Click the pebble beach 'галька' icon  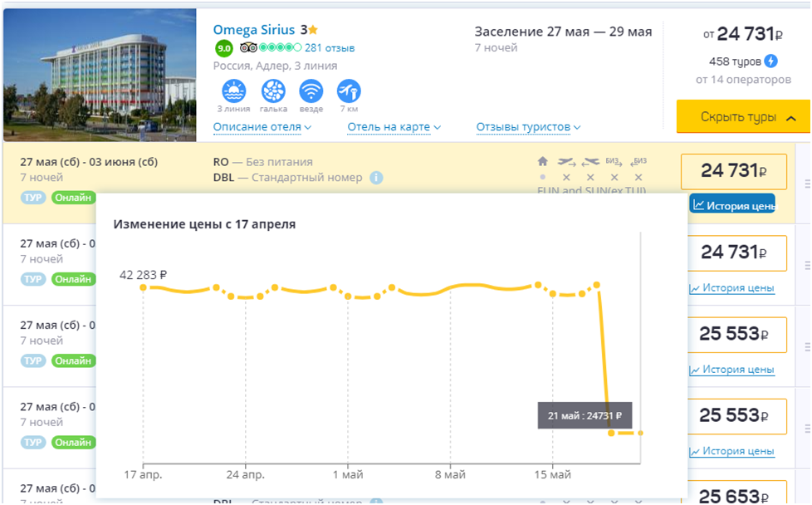click(273, 91)
